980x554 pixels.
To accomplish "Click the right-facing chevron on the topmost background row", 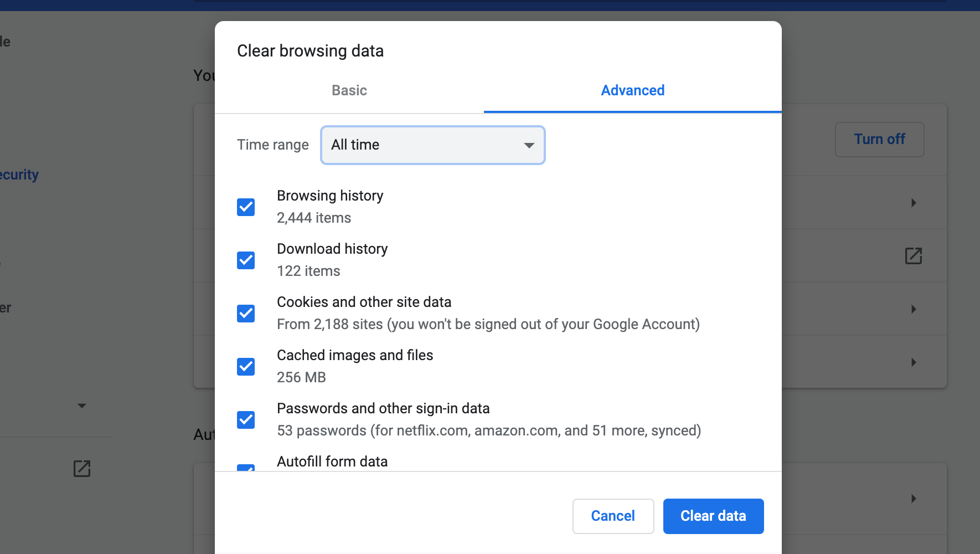I will click(913, 202).
